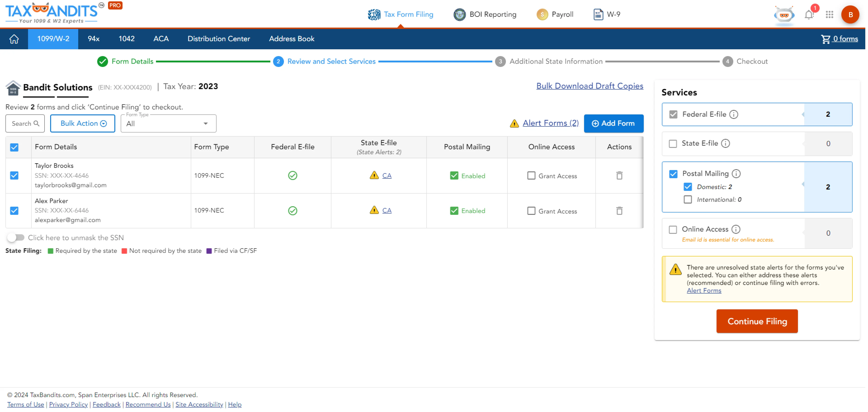Toggle the unmask SSN switch
The image size is (868, 412).
(16, 238)
